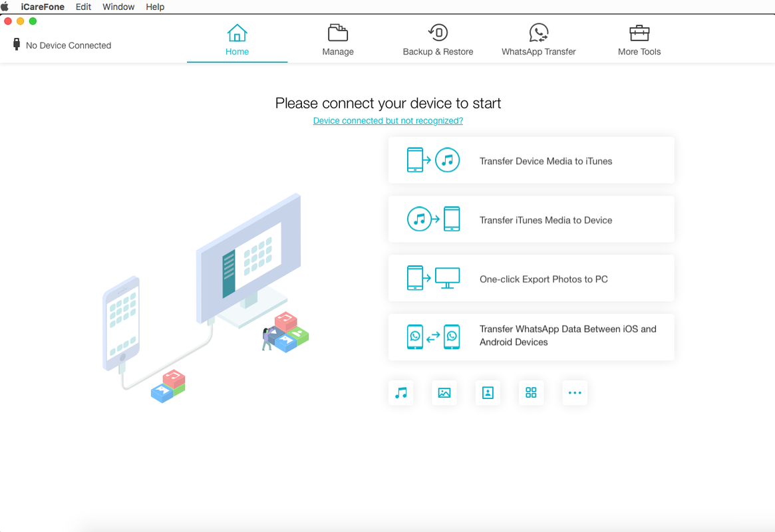Viewport: 775px width, 532px height.
Task: Open the apps grid shortcut
Action: click(x=532, y=393)
